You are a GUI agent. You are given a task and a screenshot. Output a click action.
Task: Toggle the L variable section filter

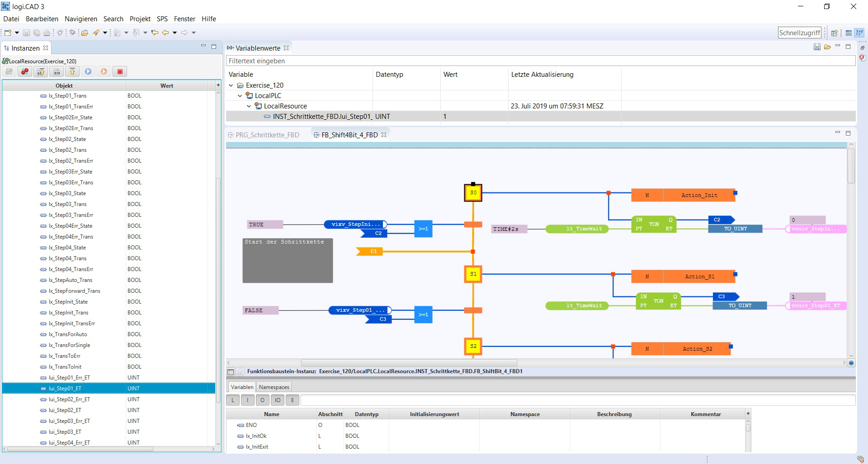pyautogui.click(x=233, y=400)
